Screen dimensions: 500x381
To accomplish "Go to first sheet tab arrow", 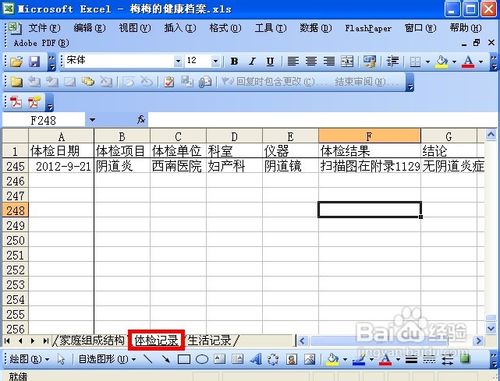I will coord(7,341).
